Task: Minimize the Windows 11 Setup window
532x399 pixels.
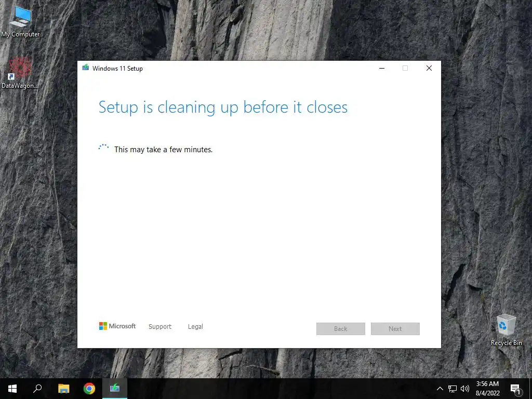Action: click(382, 68)
